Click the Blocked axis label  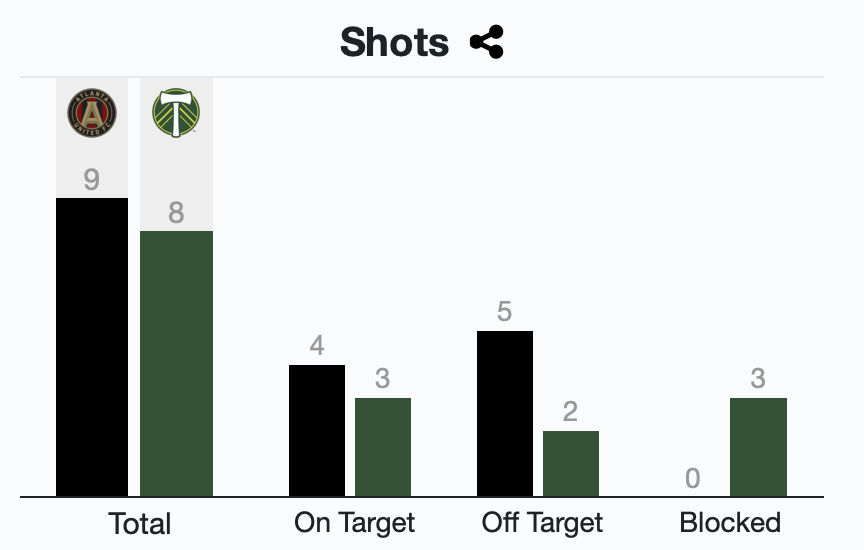(730, 522)
